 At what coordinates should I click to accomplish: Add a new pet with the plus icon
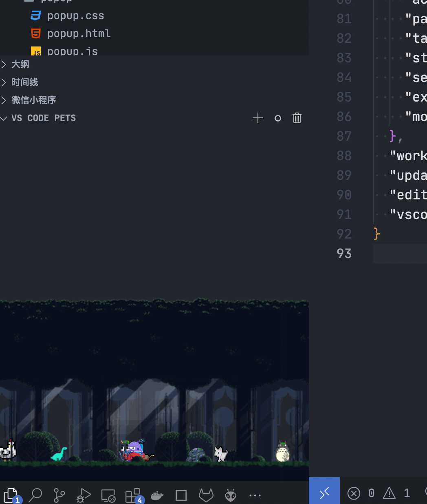(258, 118)
